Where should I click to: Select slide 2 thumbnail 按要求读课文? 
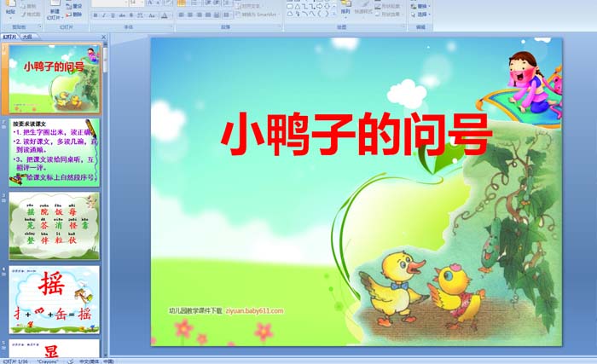tap(55, 153)
